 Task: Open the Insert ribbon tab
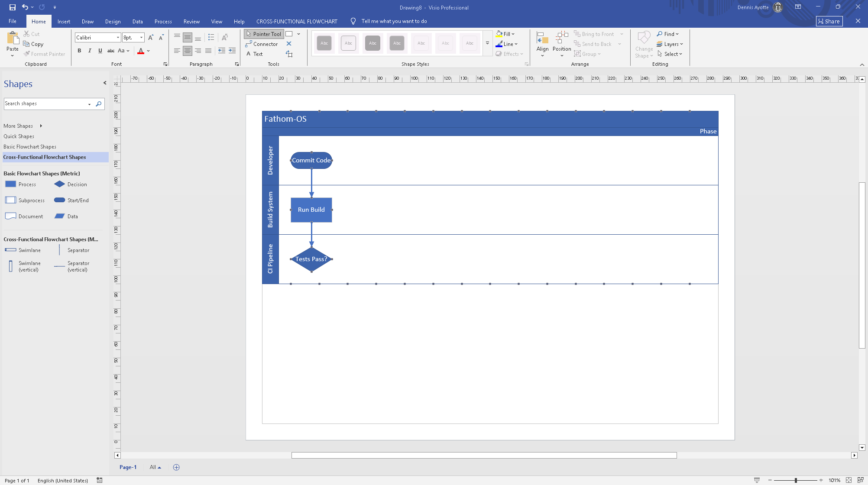pyautogui.click(x=64, y=21)
